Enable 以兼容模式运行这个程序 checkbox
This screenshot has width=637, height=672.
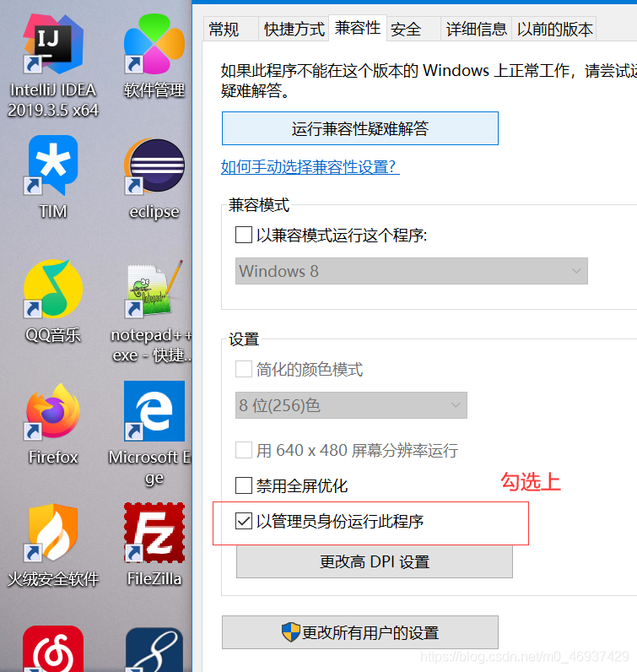(x=243, y=235)
